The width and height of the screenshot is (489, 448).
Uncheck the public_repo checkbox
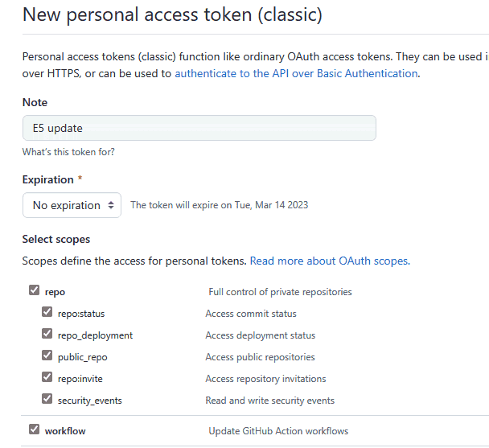47,356
